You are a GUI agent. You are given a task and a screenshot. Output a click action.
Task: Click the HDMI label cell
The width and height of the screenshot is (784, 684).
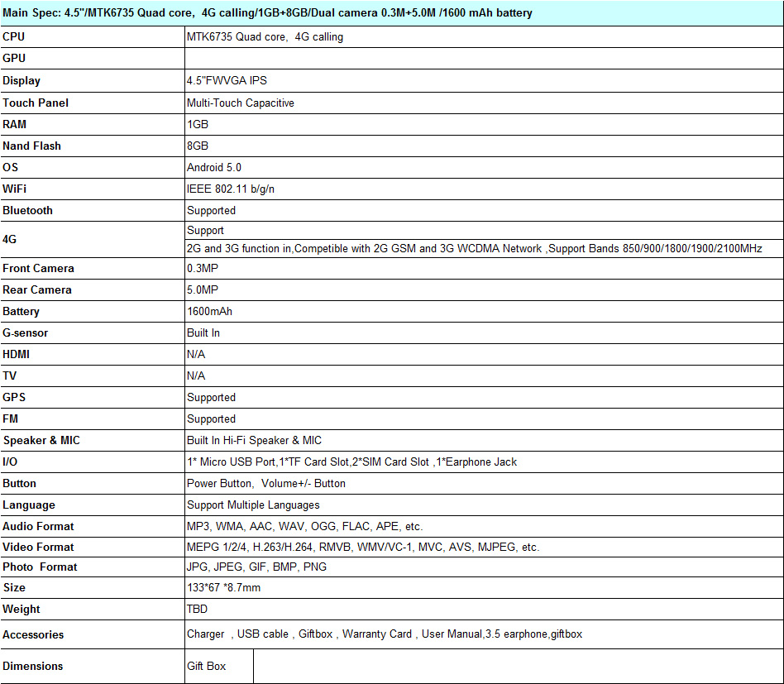pos(93,355)
